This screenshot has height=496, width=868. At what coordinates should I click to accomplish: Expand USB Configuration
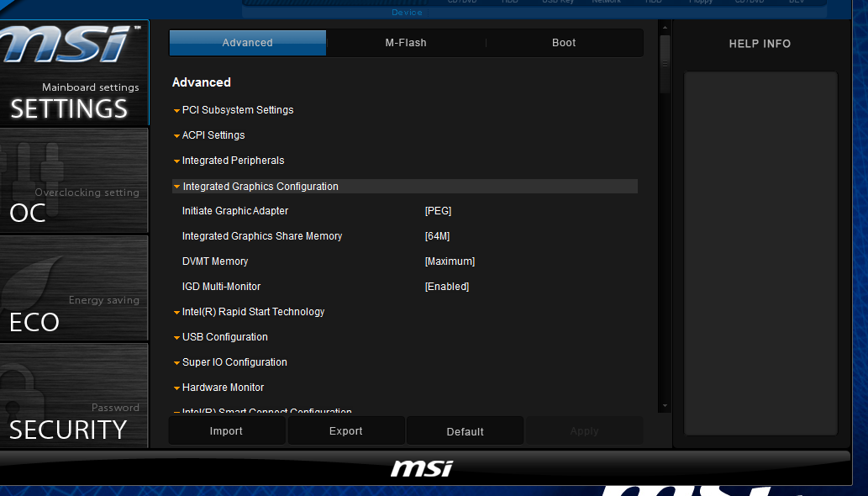tap(220, 337)
